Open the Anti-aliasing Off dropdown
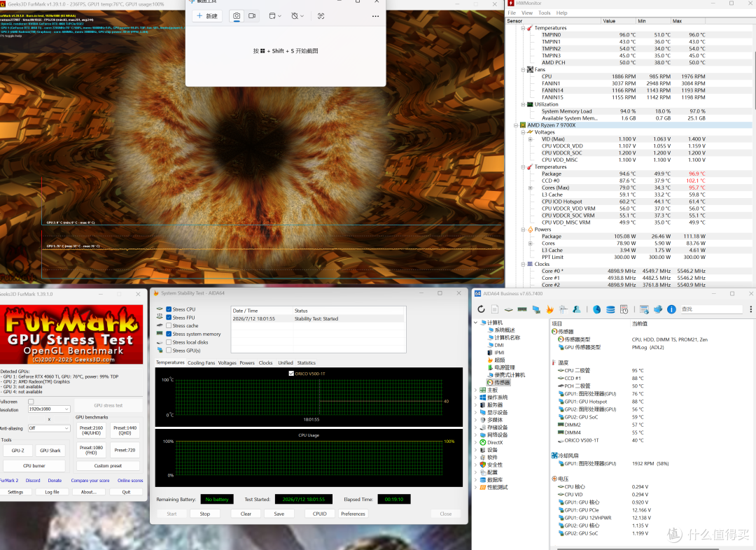 coord(49,428)
